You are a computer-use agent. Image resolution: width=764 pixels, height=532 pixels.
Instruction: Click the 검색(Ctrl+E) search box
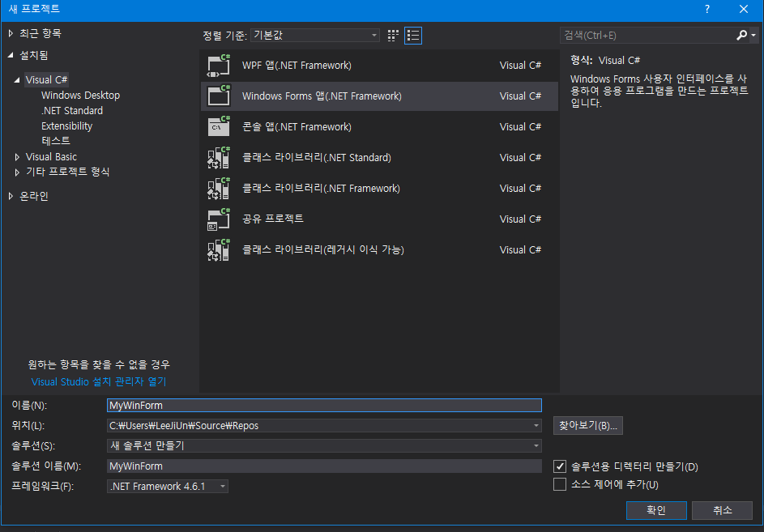point(648,35)
